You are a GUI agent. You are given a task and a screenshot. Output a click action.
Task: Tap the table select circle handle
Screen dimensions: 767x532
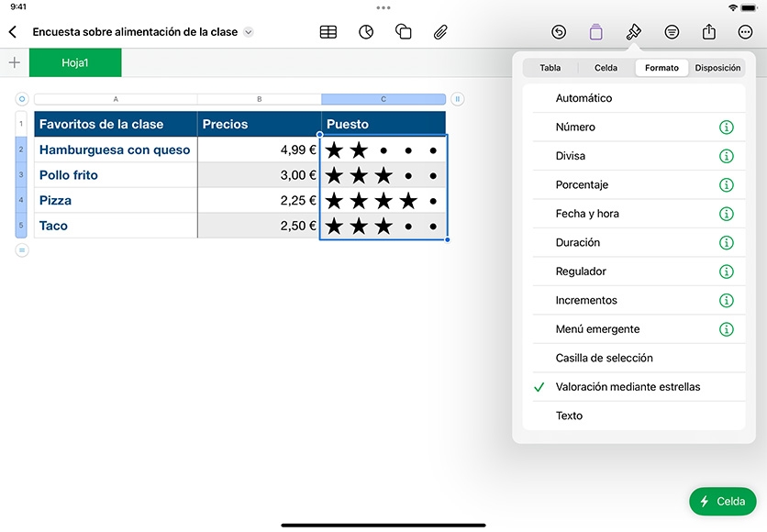(21, 99)
